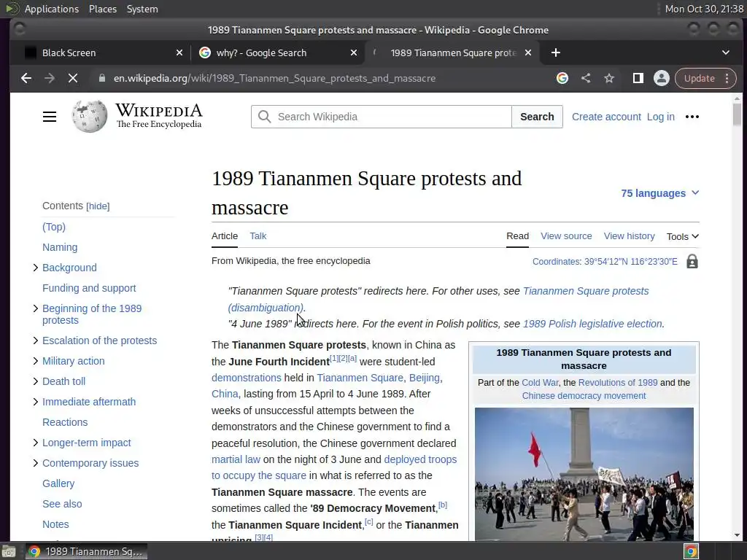Image resolution: width=747 pixels, height=560 pixels.
Task: Close the Black Screen tab
Action: (x=179, y=52)
